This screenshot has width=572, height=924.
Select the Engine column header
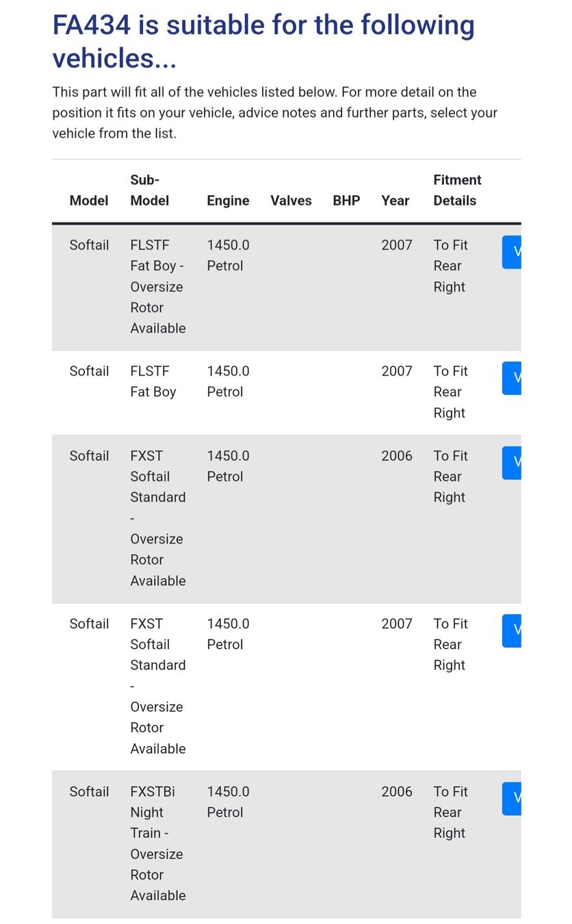point(228,201)
